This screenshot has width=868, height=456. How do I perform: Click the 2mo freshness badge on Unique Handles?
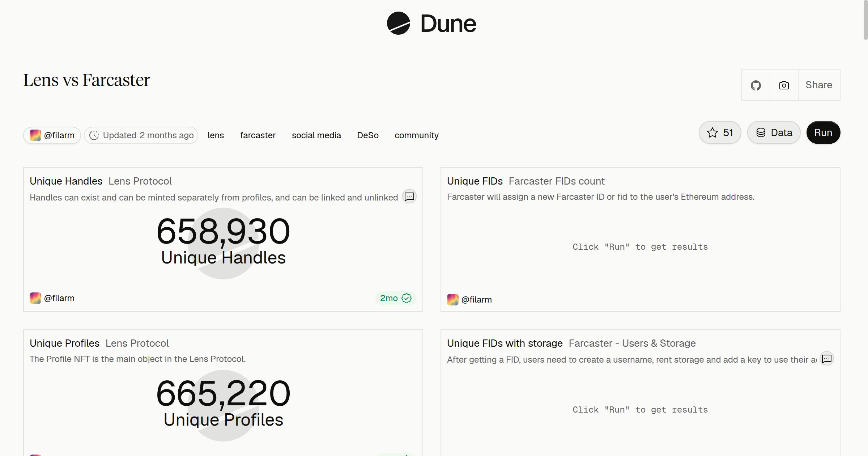[x=396, y=298]
